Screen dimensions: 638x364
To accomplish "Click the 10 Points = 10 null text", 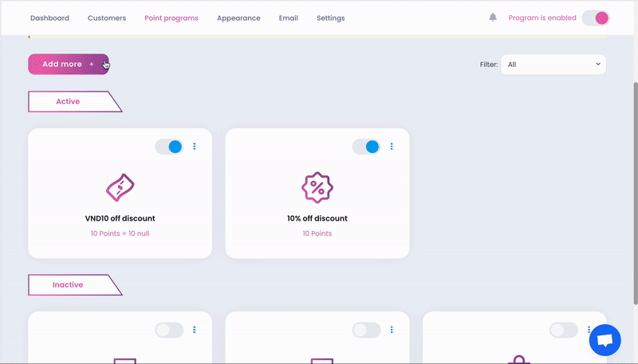I will pyautogui.click(x=120, y=233).
